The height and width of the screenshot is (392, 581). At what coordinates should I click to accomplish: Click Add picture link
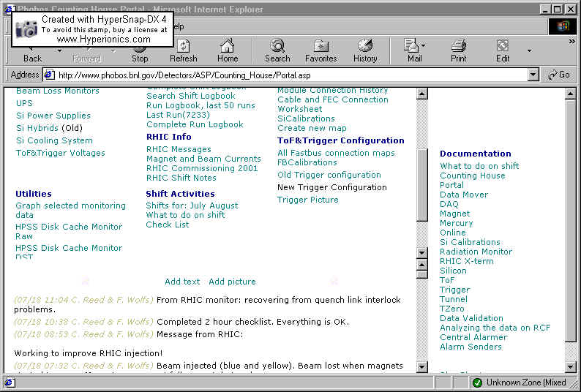(232, 282)
